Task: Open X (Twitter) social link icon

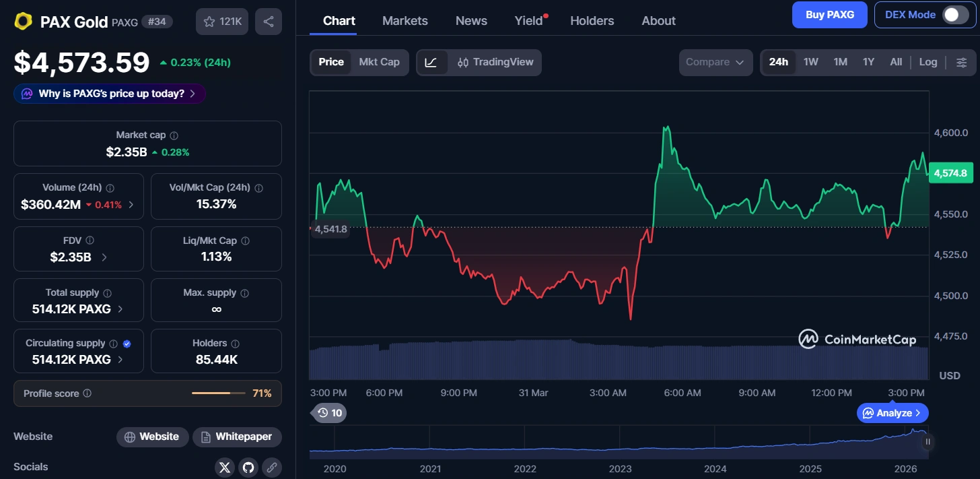Action: 225,467
